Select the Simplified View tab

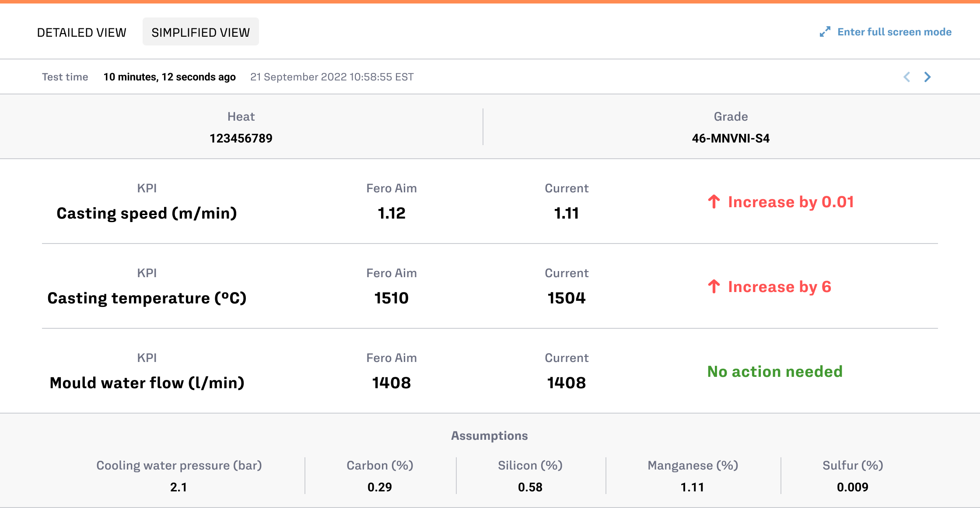(x=200, y=32)
